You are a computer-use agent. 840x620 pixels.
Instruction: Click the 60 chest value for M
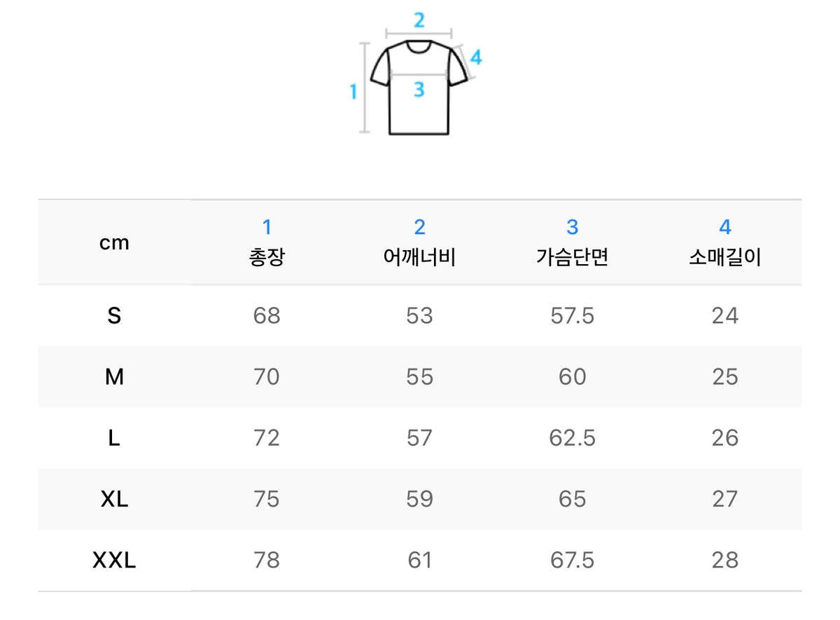click(x=572, y=377)
